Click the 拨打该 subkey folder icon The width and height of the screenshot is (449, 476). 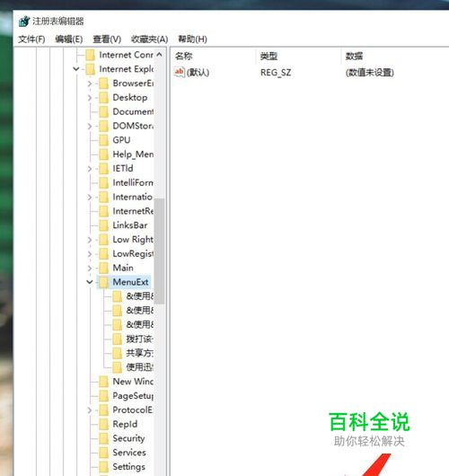(117, 339)
